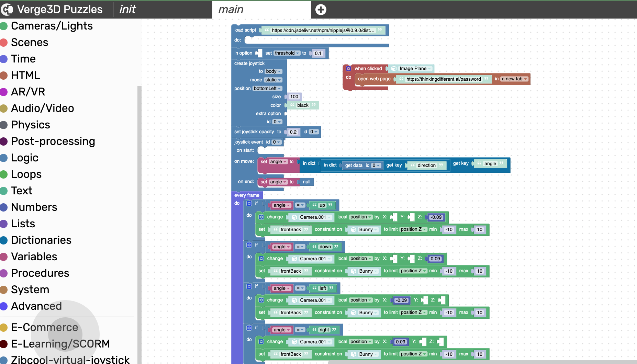Open joystick event id dropdown
This screenshot has height=364, width=637.
click(277, 142)
